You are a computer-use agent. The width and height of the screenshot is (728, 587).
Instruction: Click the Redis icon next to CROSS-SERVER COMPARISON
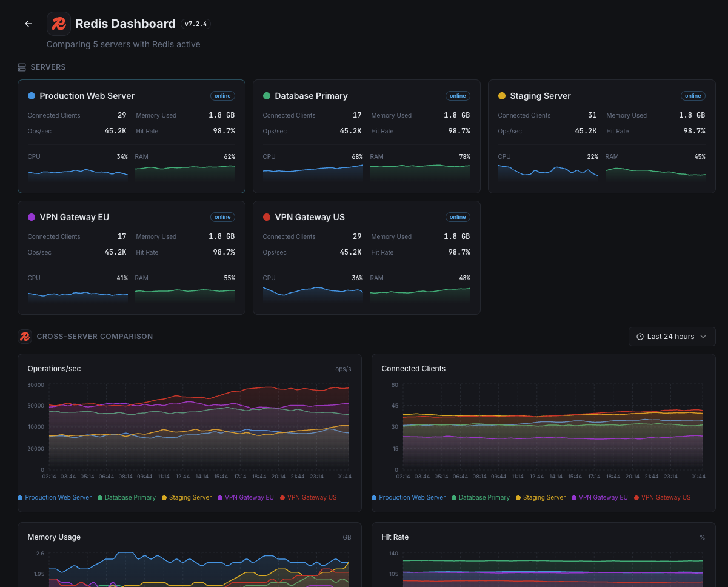click(24, 336)
